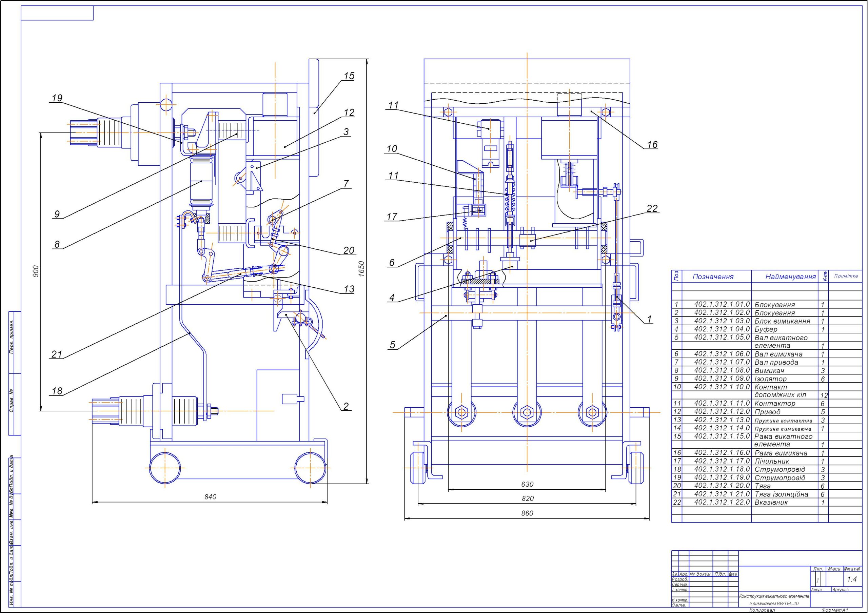The image size is (868, 613).
Task: Select callout number 16 in front view
Action: (652, 144)
